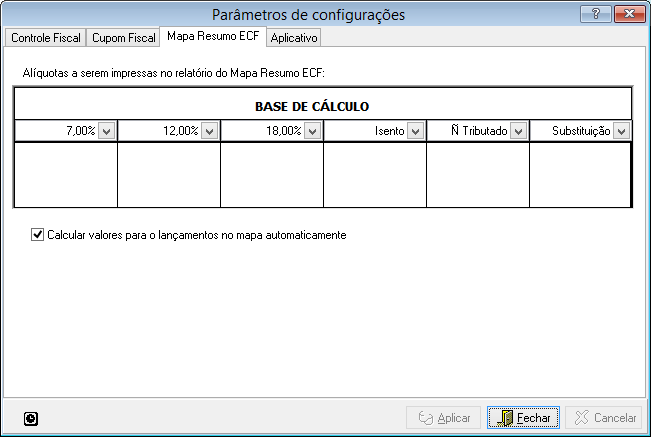Viewport: 651px width, 437px height.
Task: Select the Mapa Resumo ECF tab
Action: (213, 37)
